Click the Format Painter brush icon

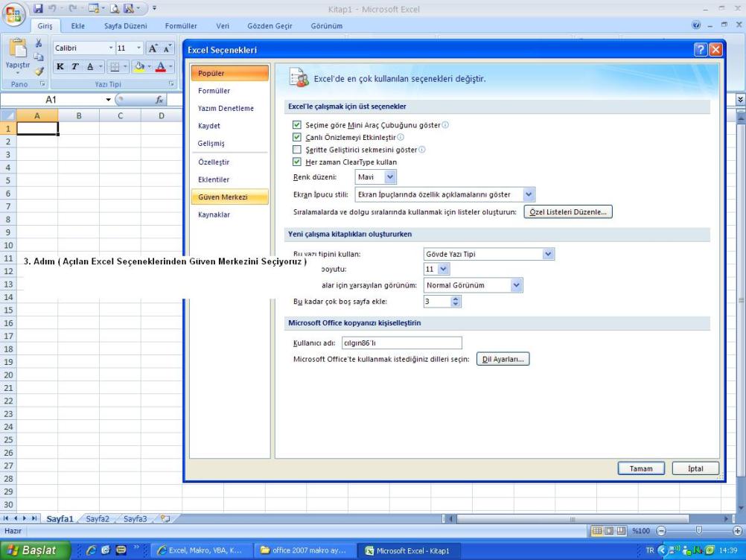pyautogui.click(x=39, y=71)
